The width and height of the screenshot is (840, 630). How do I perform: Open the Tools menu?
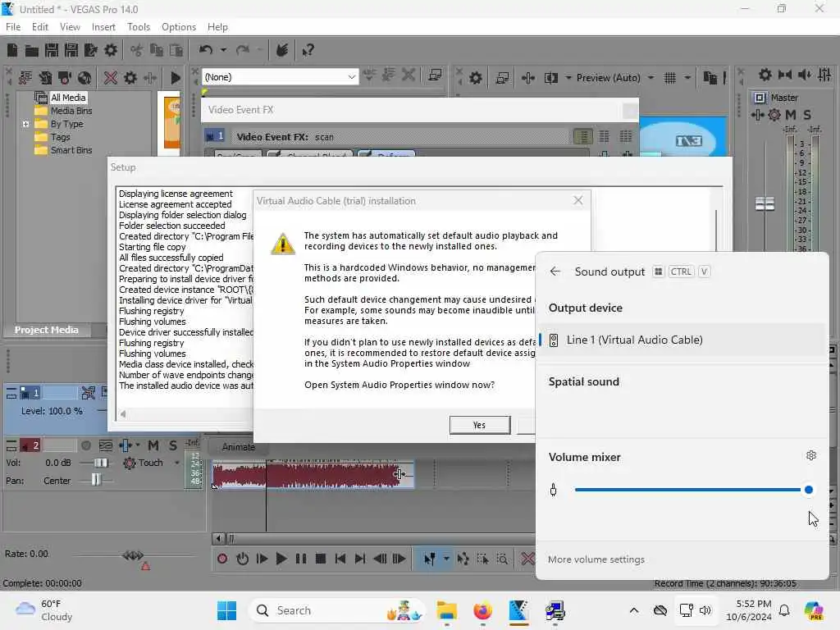139,27
